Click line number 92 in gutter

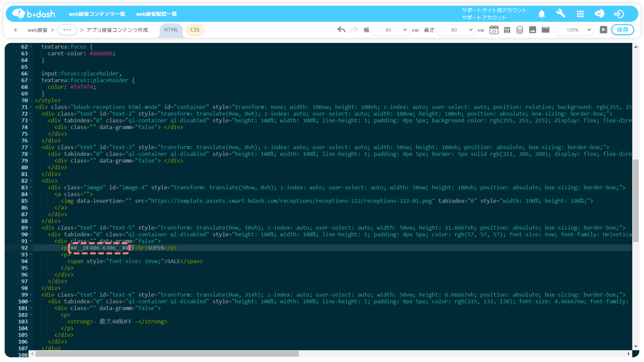pyautogui.click(x=24, y=248)
